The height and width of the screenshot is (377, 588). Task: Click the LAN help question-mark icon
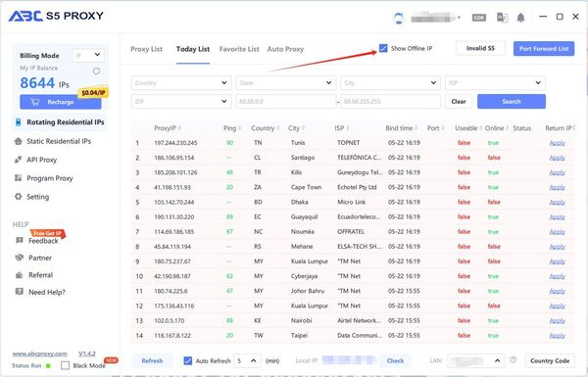[513, 359]
